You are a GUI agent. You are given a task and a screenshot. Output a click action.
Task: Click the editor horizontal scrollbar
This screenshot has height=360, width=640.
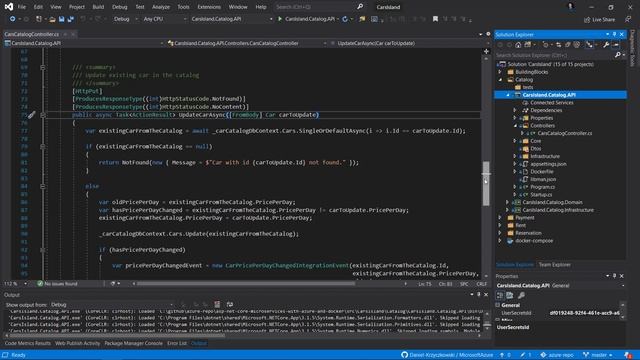point(246,283)
